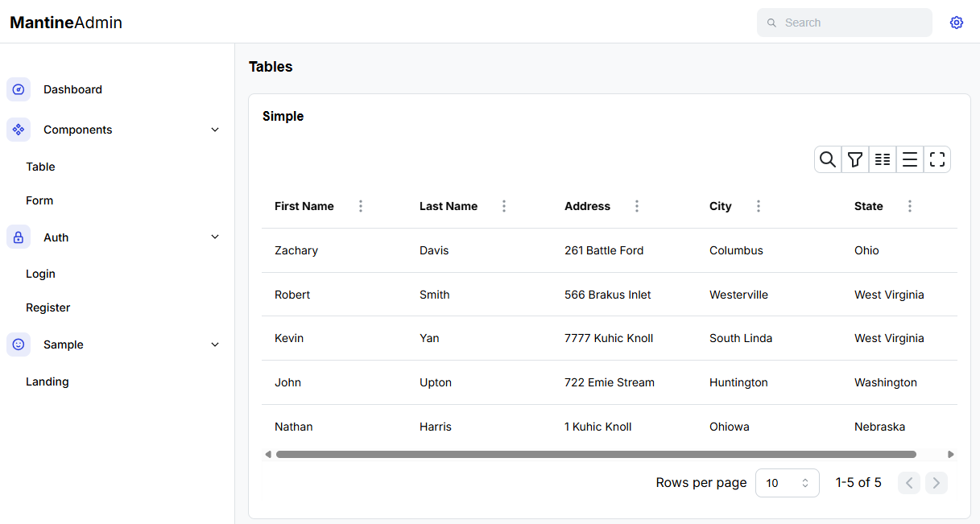
Task: Click the table's horizontal scrollbar thumb
Action: click(596, 455)
